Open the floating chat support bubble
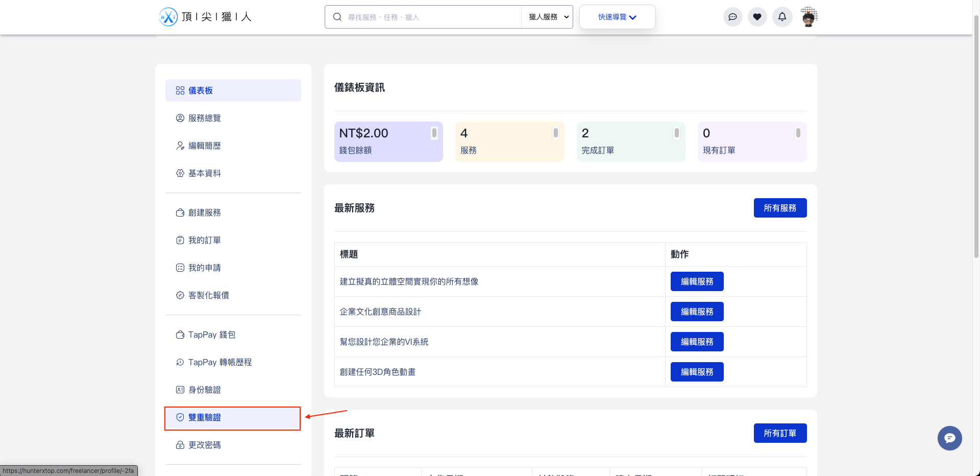980x476 pixels. (949, 438)
